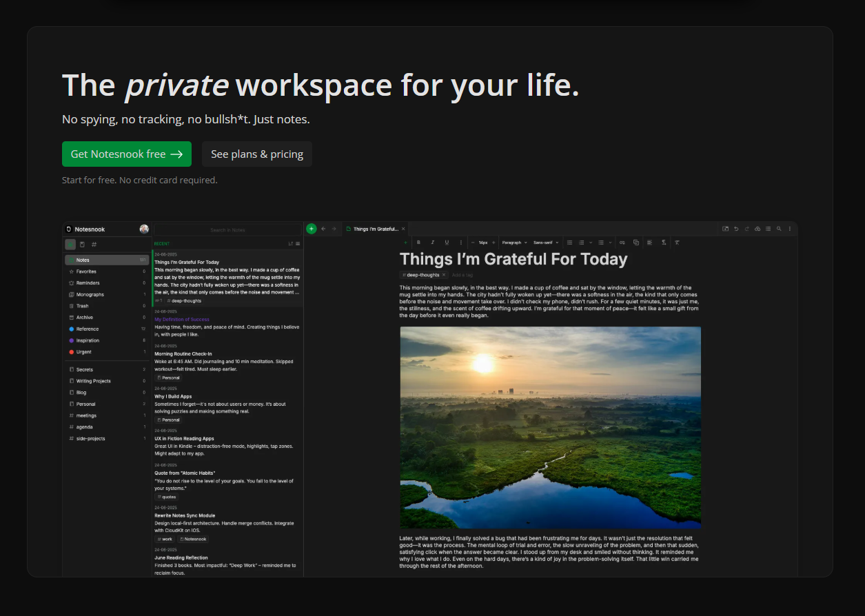Open the editor three-dot menu
The height and width of the screenshot is (616, 865).
[790, 229]
